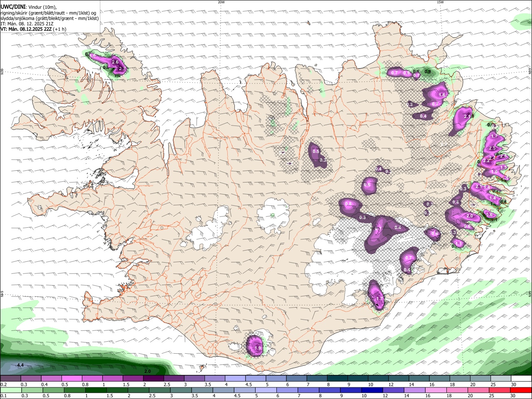Click the 1.9 value on the southern glacier
Viewport: 532px width, 399px height.
(257, 348)
